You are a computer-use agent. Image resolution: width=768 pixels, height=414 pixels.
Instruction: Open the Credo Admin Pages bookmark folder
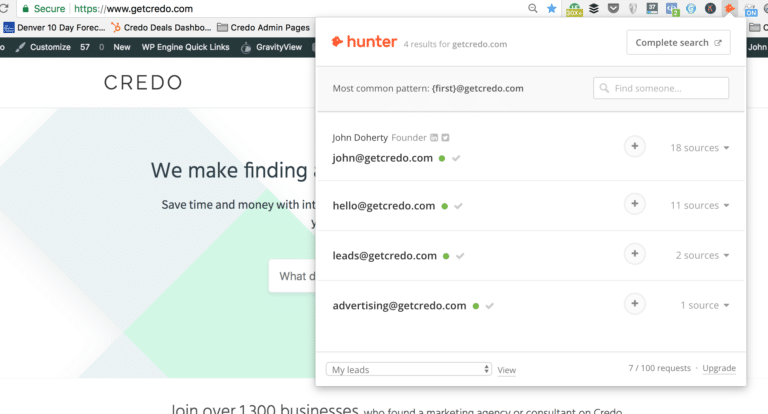click(x=264, y=27)
